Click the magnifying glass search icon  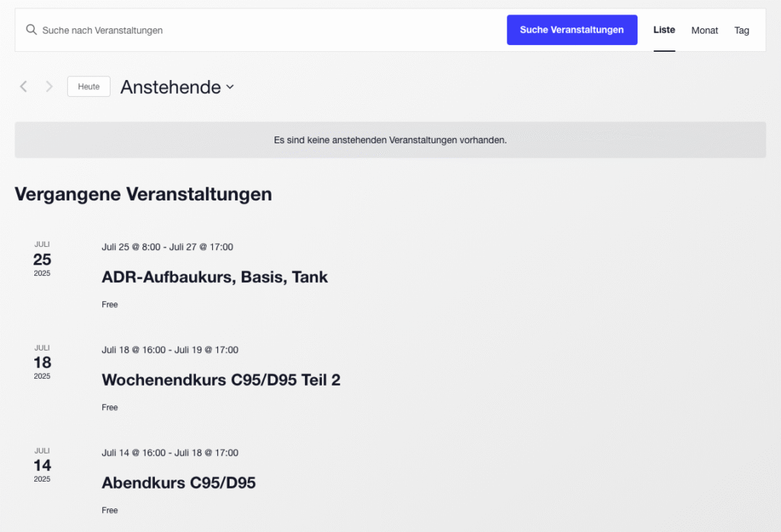pos(31,30)
